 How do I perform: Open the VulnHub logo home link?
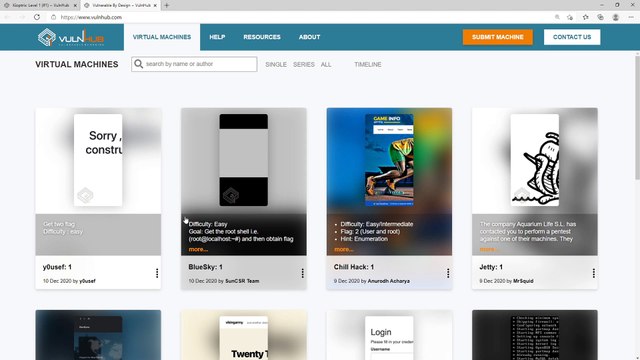click(71, 37)
